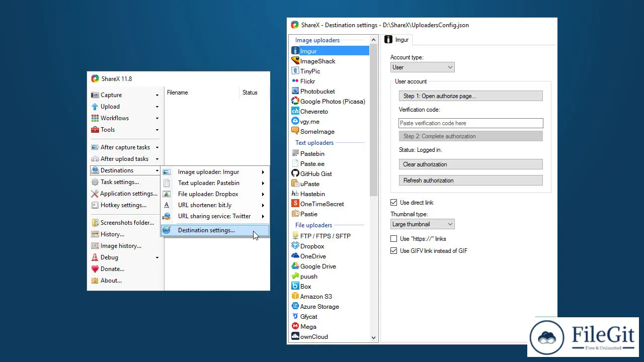Open Application settings... in ShareX

tap(125, 194)
